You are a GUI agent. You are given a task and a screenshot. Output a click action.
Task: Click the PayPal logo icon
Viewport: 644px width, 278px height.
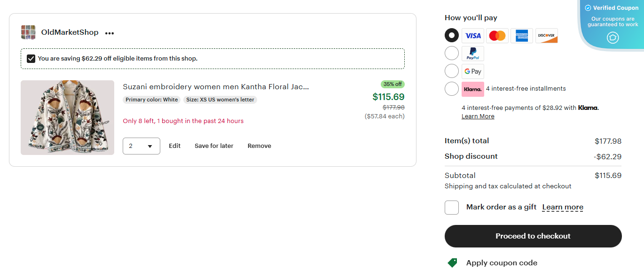point(472,53)
